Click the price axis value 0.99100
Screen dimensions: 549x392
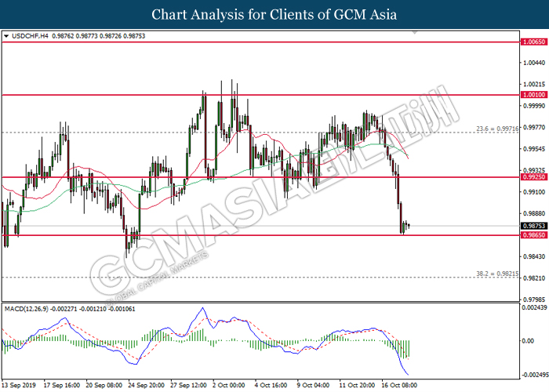tap(534, 192)
